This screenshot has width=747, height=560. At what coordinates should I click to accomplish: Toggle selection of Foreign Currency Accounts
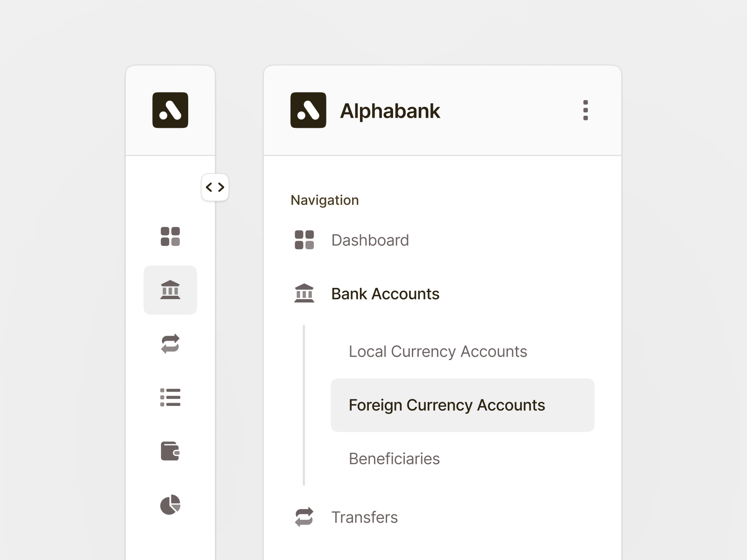pos(447,405)
